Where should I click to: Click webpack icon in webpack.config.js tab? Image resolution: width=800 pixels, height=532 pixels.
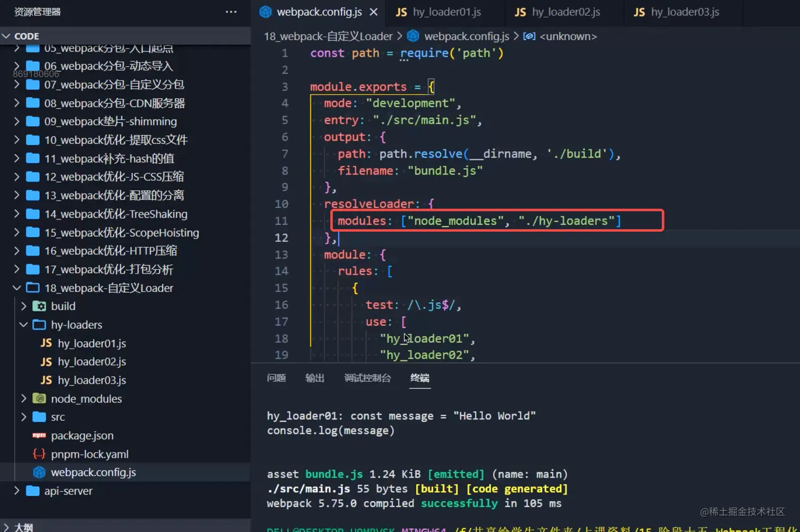click(266, 12)
